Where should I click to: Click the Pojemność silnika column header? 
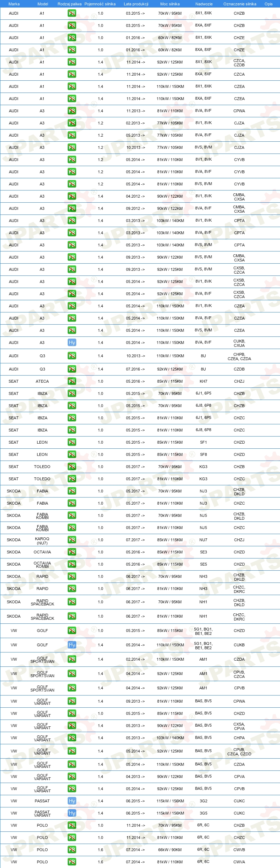click(x=100, y=4)
